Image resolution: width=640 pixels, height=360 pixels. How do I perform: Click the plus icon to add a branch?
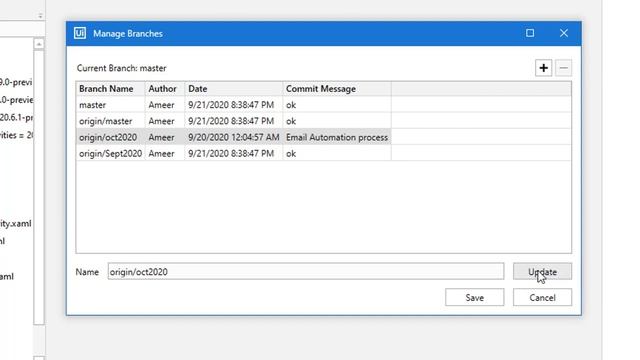pyautogui.click(x=543, y=68)
